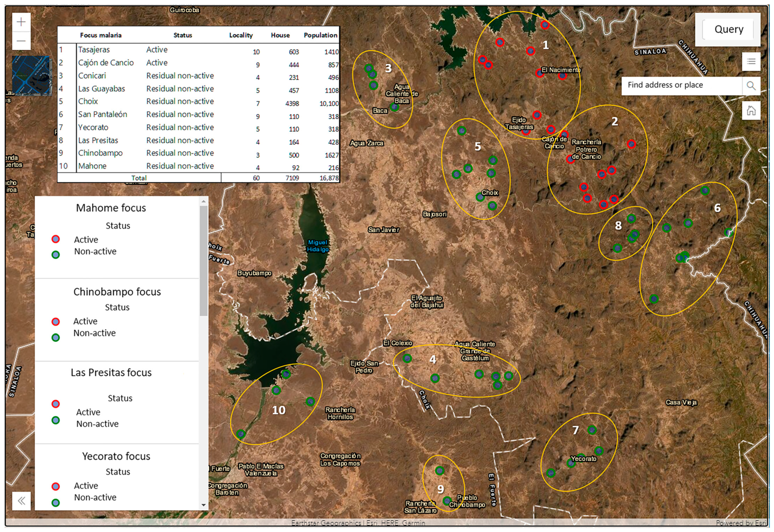Click the zoom out minus button
The image size is (774, 532).
click(x=21, y=41)
